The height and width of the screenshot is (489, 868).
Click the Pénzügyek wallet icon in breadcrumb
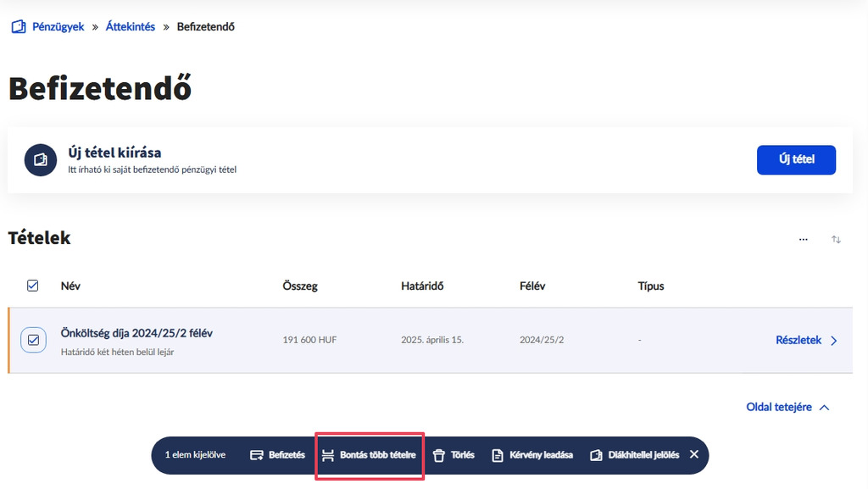click(x=18, y=27)
